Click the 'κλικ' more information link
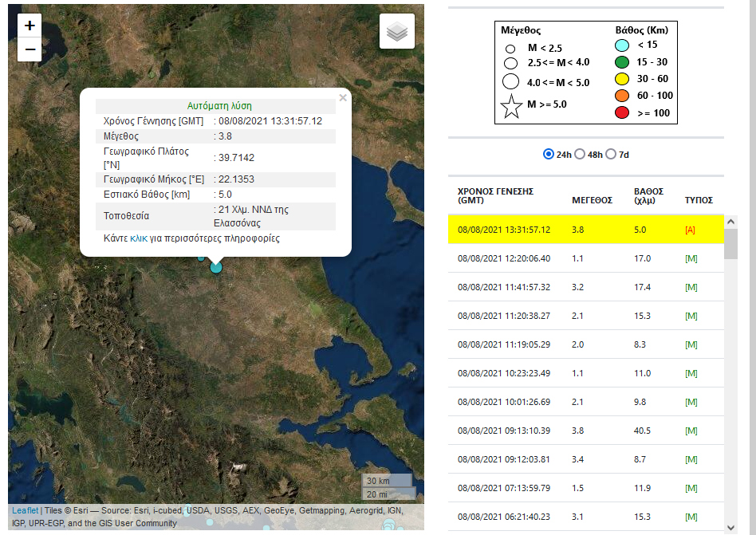The height and width of the screenshot is (535, 756). pos(138,238)
